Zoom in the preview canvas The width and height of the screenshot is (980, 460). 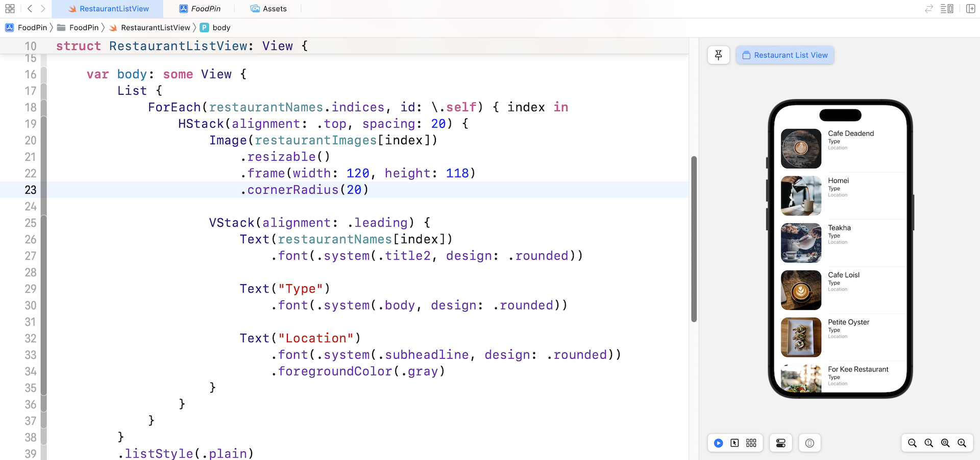[962, 443]
